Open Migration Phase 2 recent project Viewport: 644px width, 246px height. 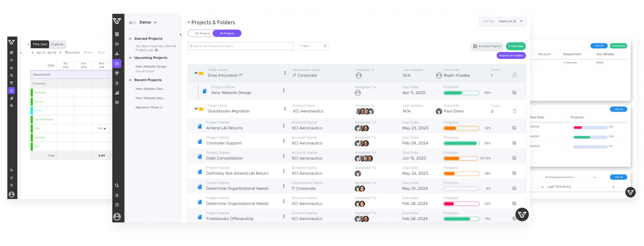pyautogui.click(x=148, y=108)
